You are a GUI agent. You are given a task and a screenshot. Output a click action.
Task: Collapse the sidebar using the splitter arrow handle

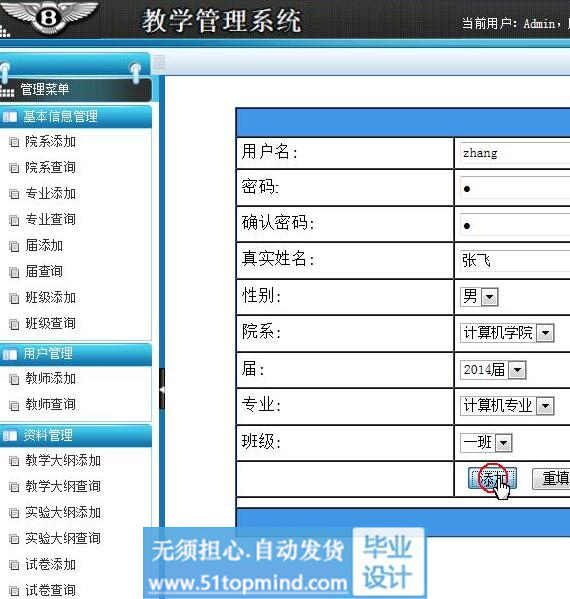click(x=162, y=389)
